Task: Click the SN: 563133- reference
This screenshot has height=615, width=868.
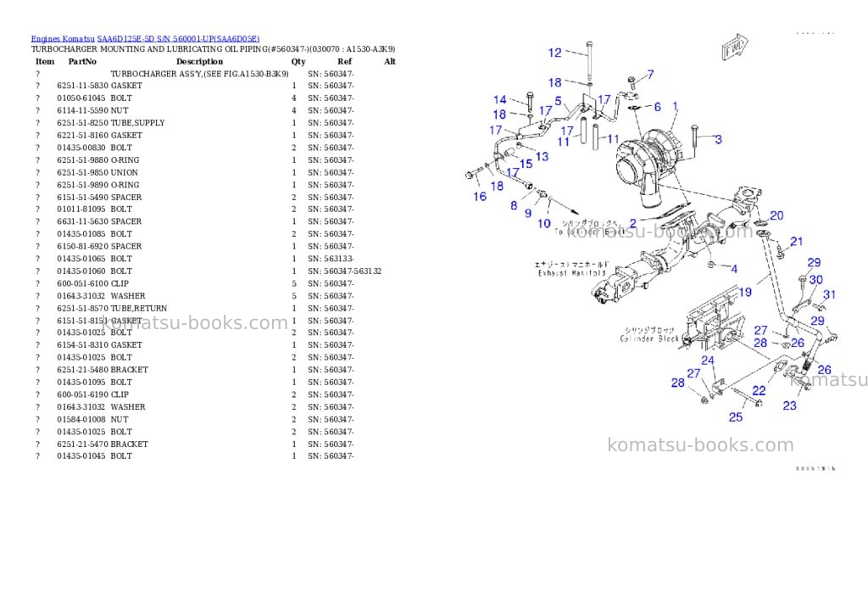Action: [x=331, y=259]
